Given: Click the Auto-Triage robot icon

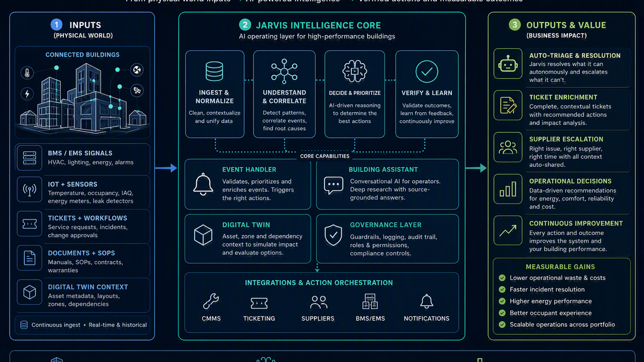Looking at the screenshot, I should click(508, 64).
